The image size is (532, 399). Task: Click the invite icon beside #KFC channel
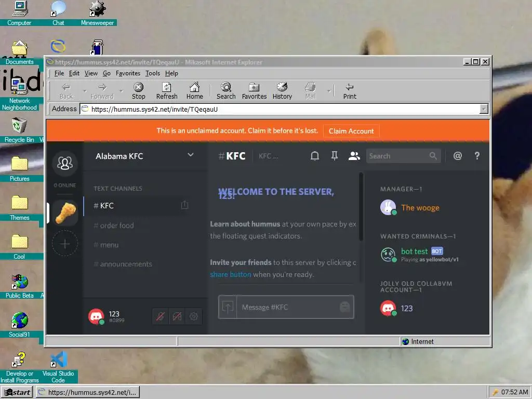184,205
